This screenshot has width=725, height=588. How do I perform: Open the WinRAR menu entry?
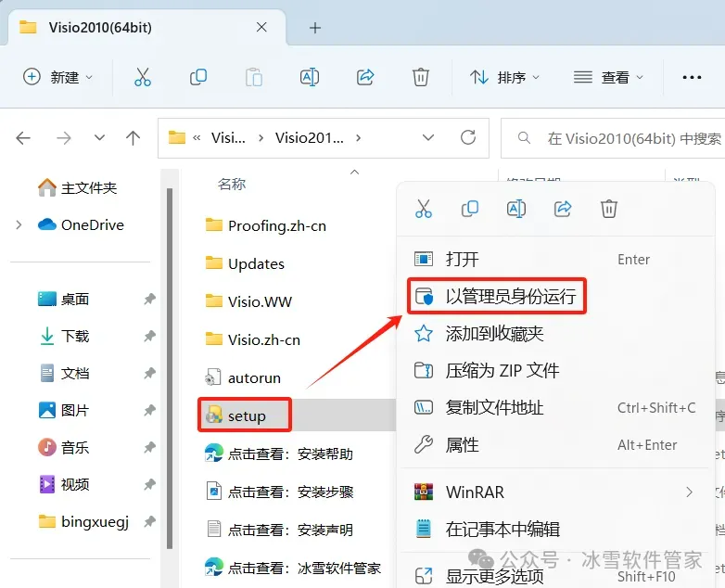point(555,492)
